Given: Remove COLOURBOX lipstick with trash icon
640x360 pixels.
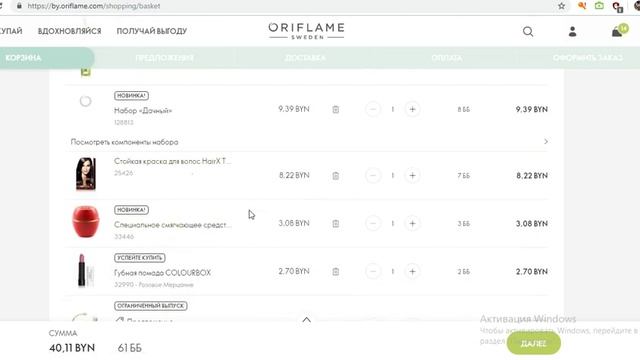Looking at the screenshot, I should [x=336, y=271].
